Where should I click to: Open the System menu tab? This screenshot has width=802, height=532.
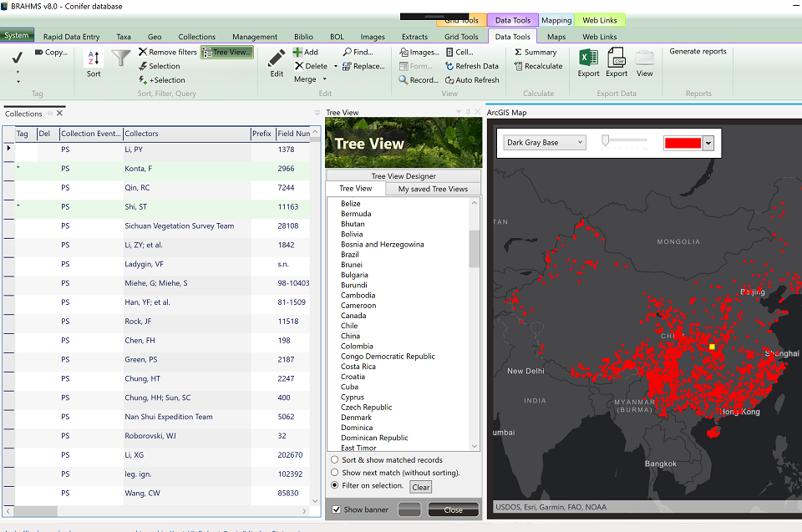[17, 35]
